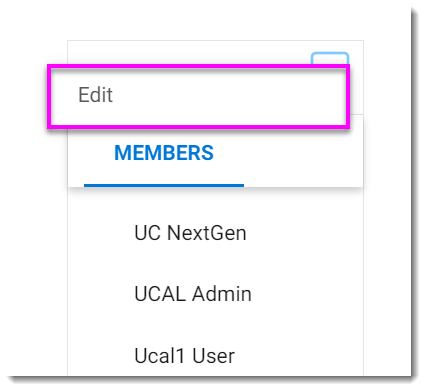
Task: Open the Ucal1 User member entry
Action: [184, 355]
